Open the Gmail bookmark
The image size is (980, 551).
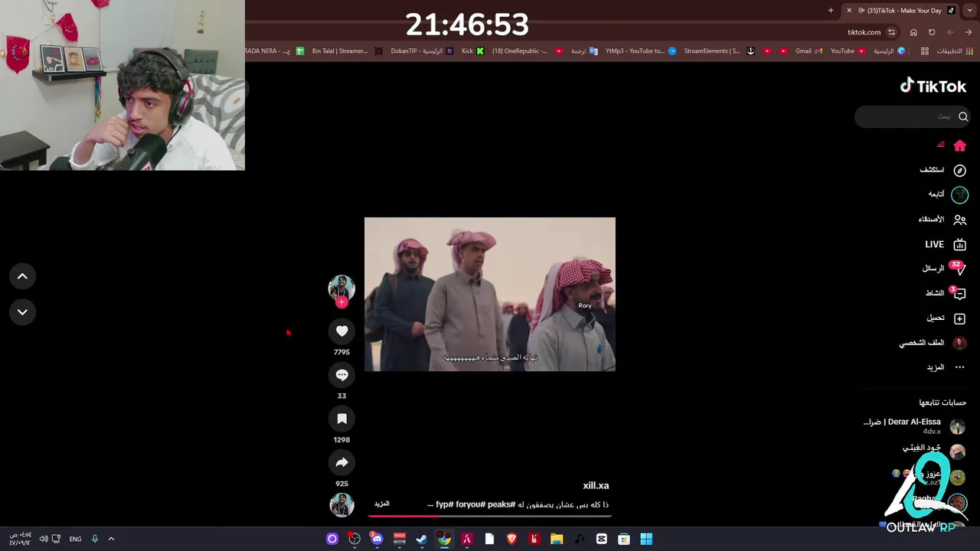coord(808,51)
